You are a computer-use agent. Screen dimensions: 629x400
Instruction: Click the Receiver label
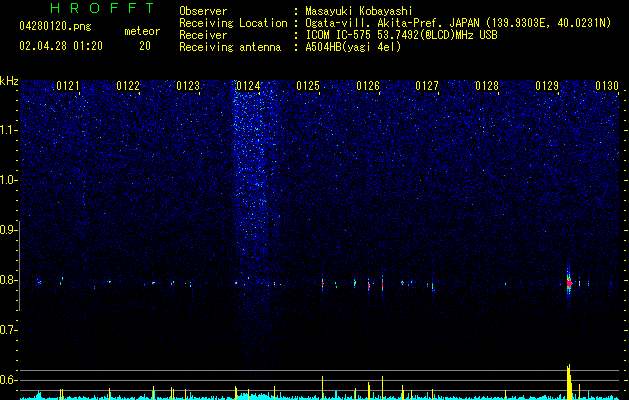click(203, 35)
